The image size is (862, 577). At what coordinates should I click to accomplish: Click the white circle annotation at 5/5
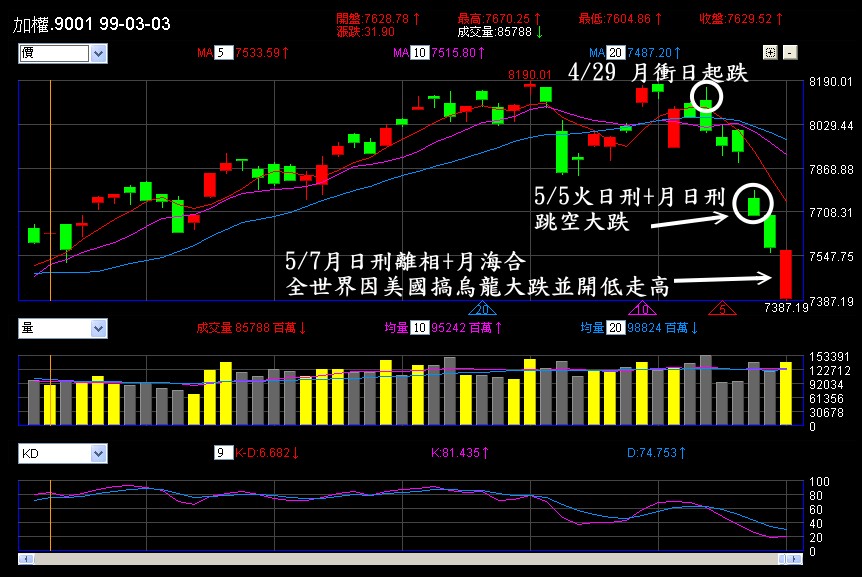(x=753, y=204)
